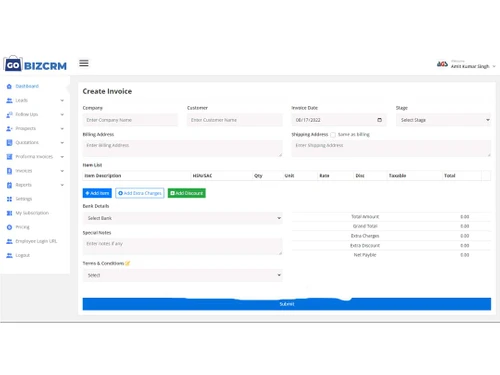This screenshot has height=375, width=500.
Task: Open the Select Stage dropdown
Action: click(443, 120)
